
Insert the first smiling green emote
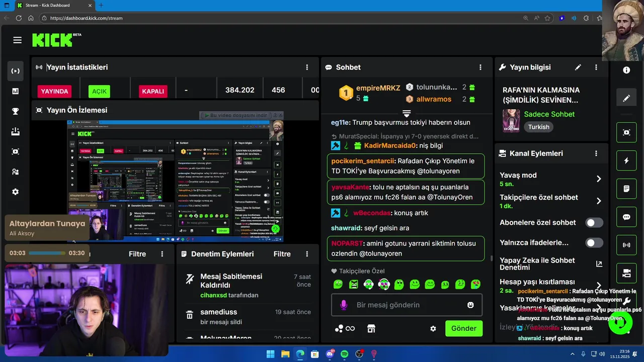(x=338, y=285)
